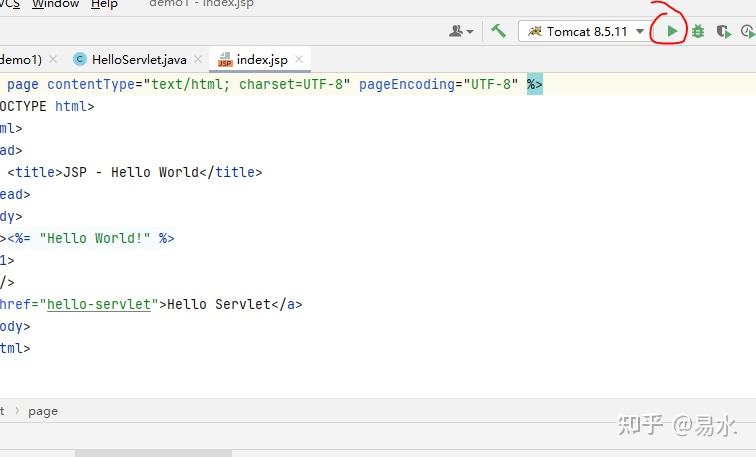Open the Window menu
The width and height of the screenshot is (756, 457).
pos(56,4)
